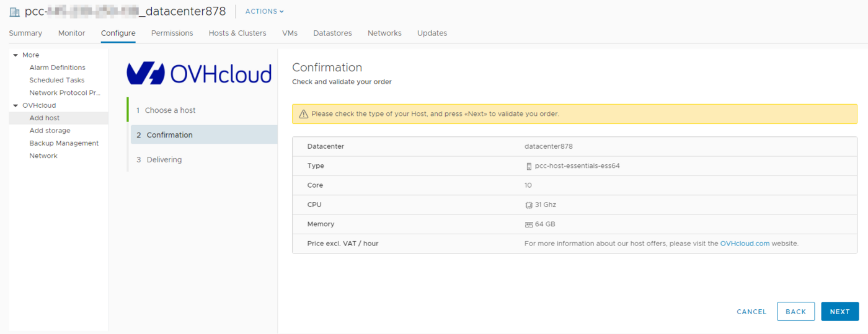Cancel the host order
This screenshot has width=868, height=334.
pyautogui.click(x=751, y=312)
